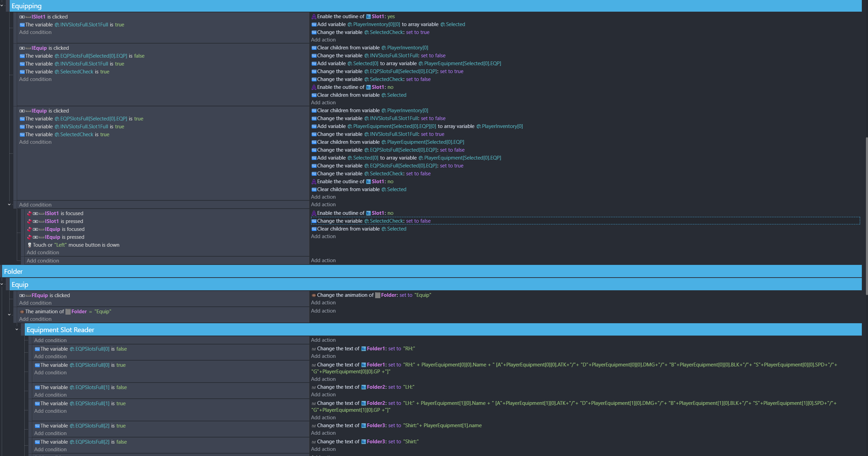Click 'Add condition' under 'FEquip is clicked'

coord(35,303)
